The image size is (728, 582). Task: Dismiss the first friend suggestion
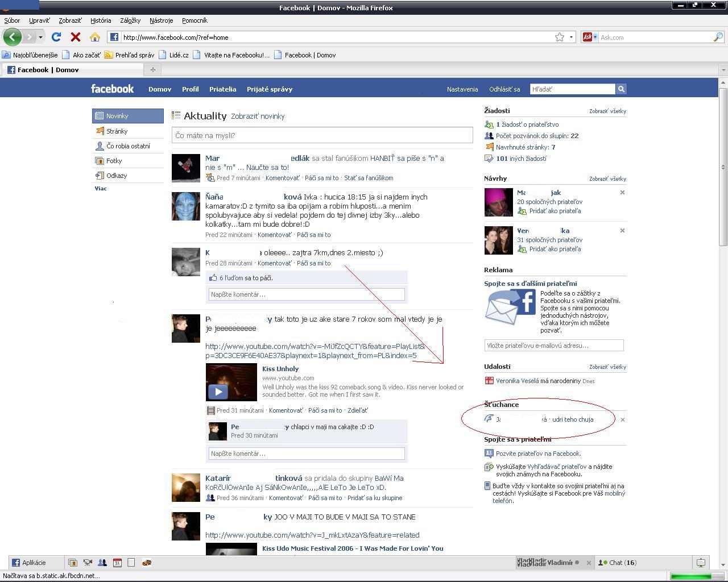[622, 193]
